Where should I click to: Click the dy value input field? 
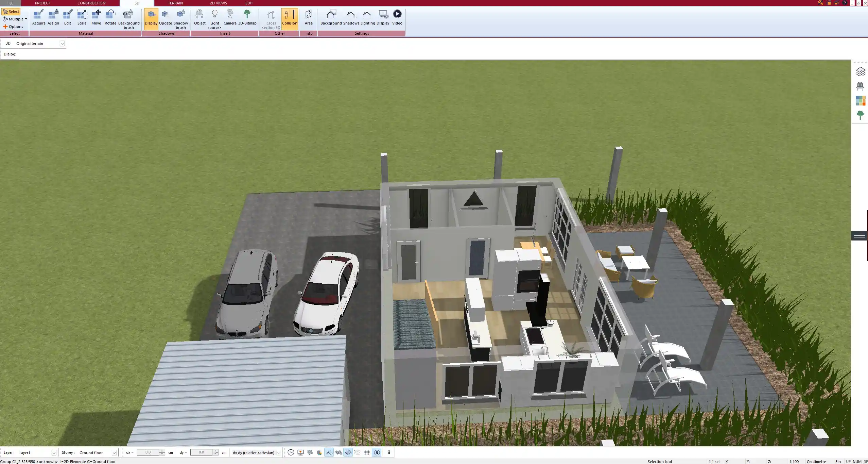[x=202, y=452]
